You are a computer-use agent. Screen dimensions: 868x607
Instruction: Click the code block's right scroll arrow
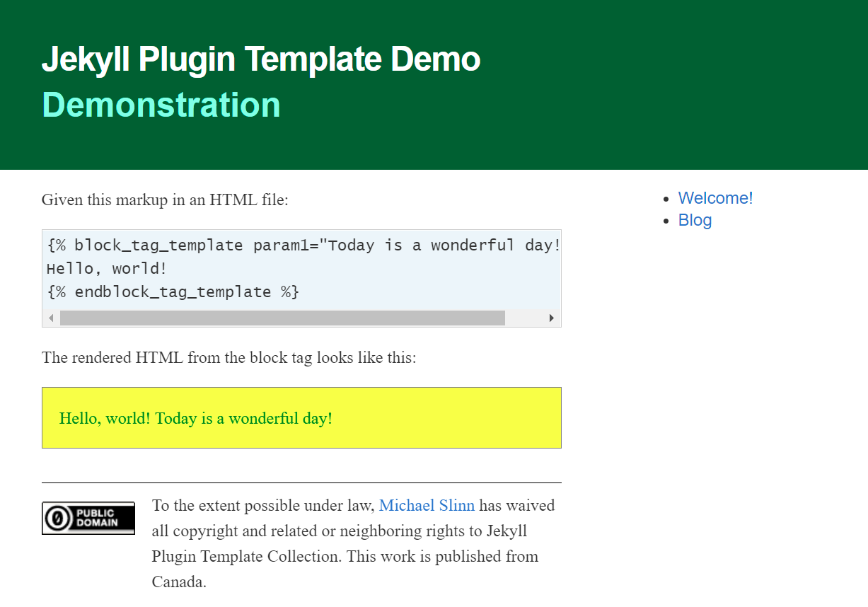coord(552,318)
